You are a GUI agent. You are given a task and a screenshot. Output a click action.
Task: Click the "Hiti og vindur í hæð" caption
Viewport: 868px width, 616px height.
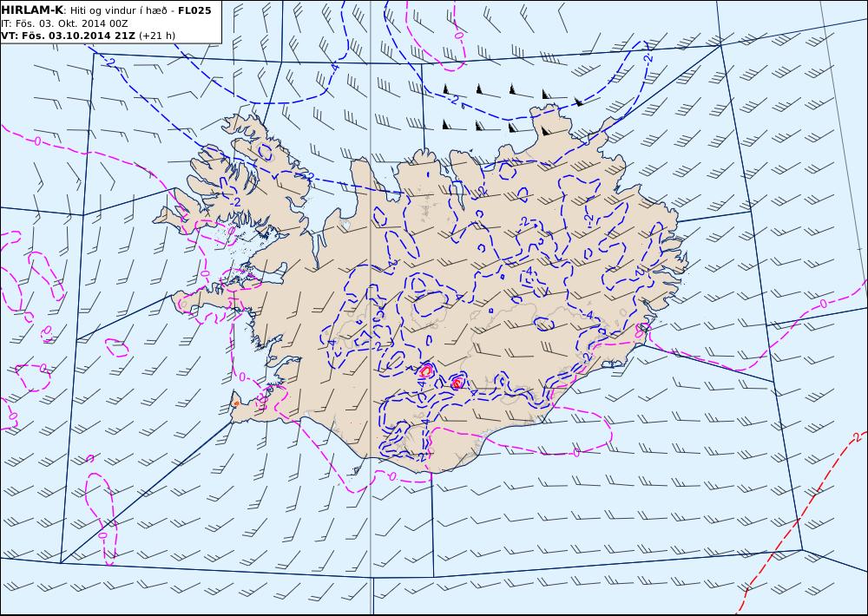119,10
